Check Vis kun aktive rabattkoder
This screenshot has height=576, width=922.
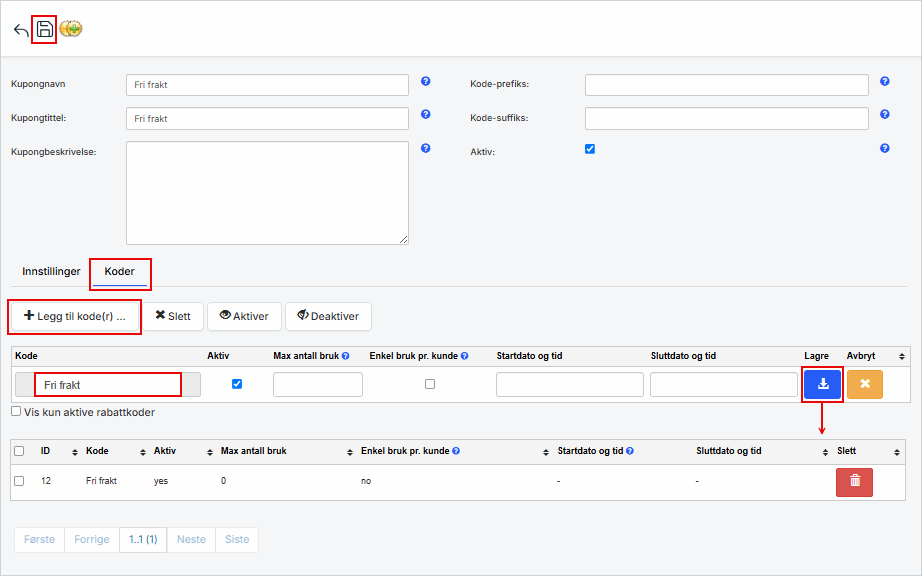[x=16, y=411]
